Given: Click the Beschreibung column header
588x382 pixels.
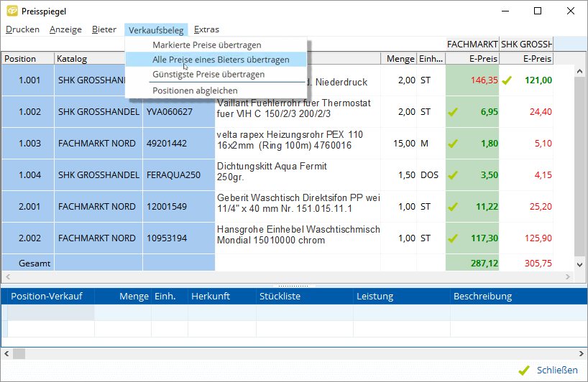Looking at the screenshot, I should point(482,296).
